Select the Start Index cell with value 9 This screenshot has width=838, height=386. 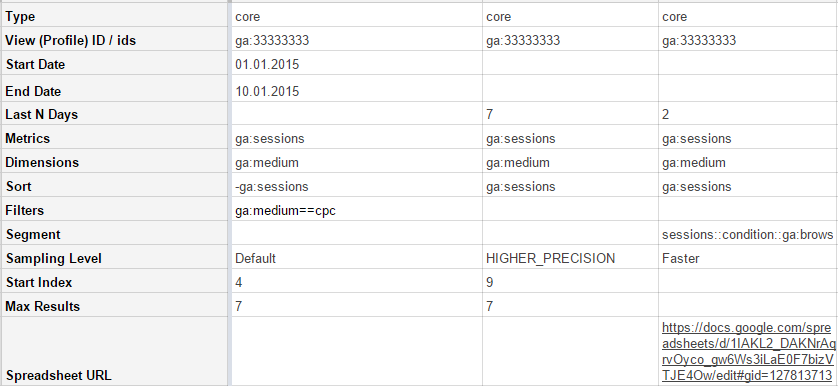570,282
